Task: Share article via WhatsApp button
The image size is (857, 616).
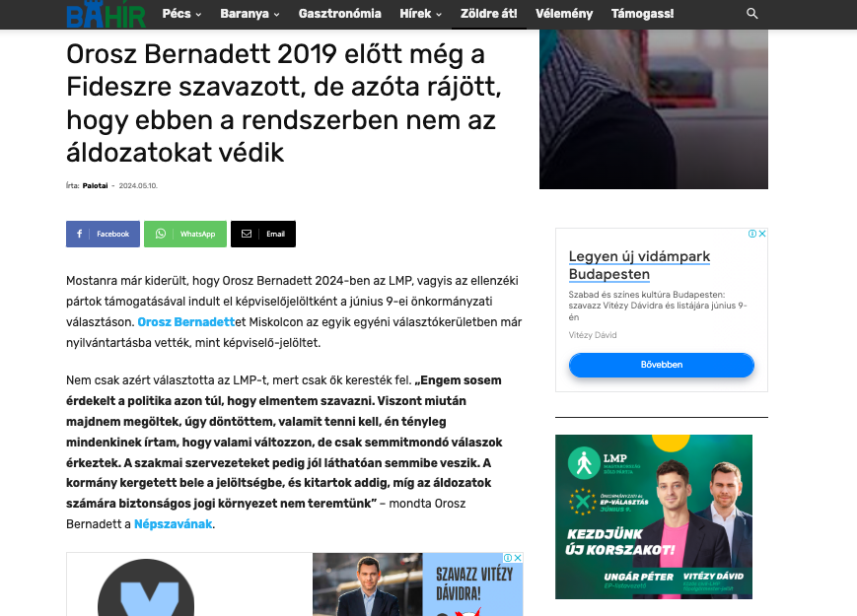Action: pyautogui.click(x=185, y=234)
